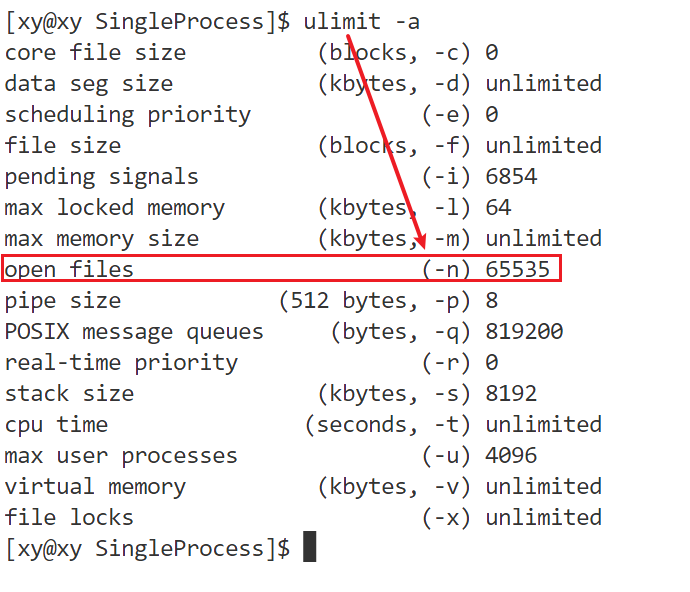The image size is (690, 592).
Task: Click the "real-time priority" label
Action: coord(121,362)
